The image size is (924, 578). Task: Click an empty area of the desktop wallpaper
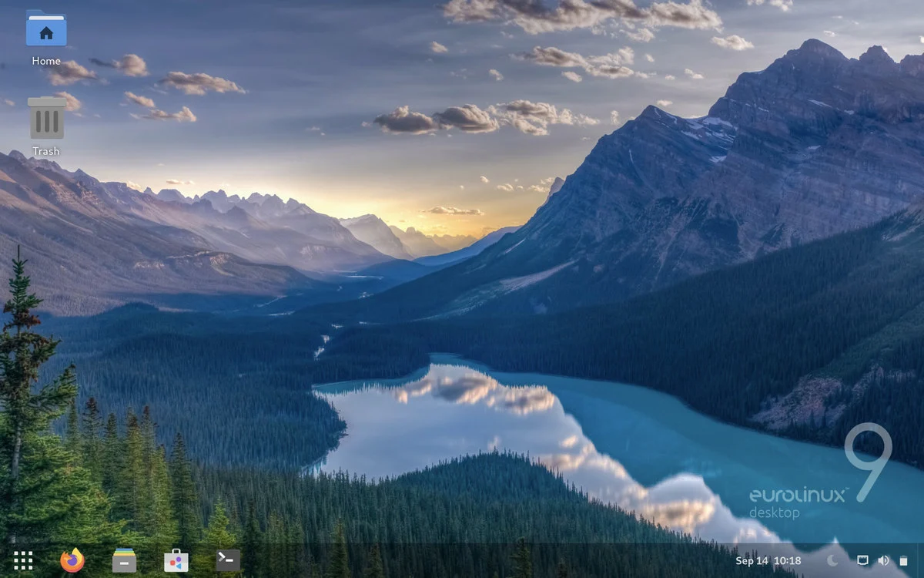462,308
